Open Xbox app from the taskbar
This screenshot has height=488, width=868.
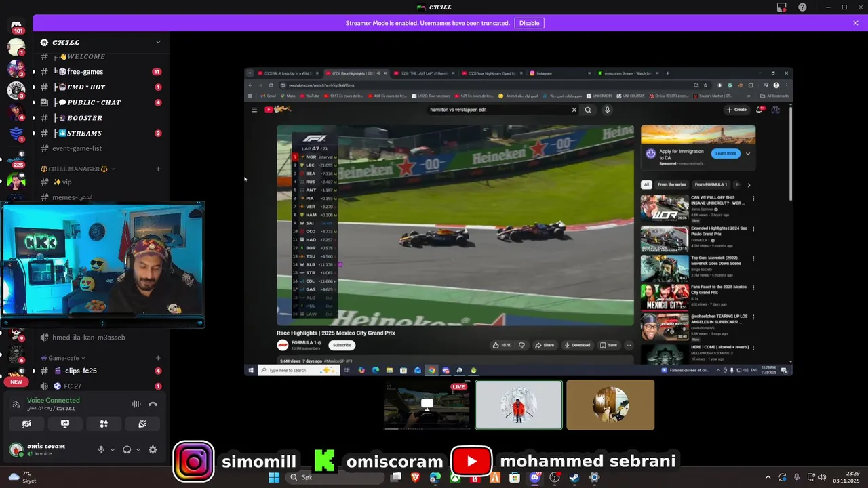tap(455, 477)
